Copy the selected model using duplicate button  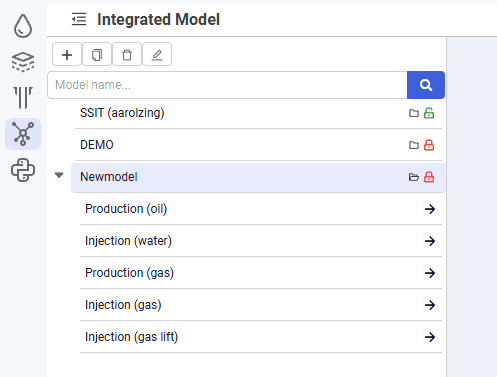click(x=97, y=54)
